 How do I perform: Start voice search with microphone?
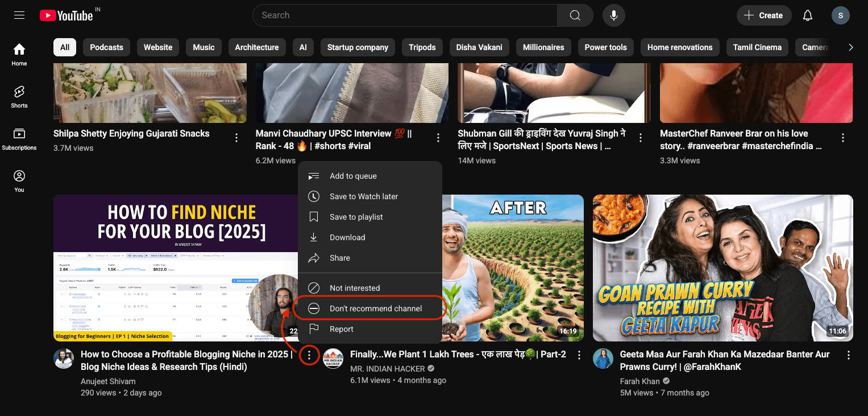(614, 15)
